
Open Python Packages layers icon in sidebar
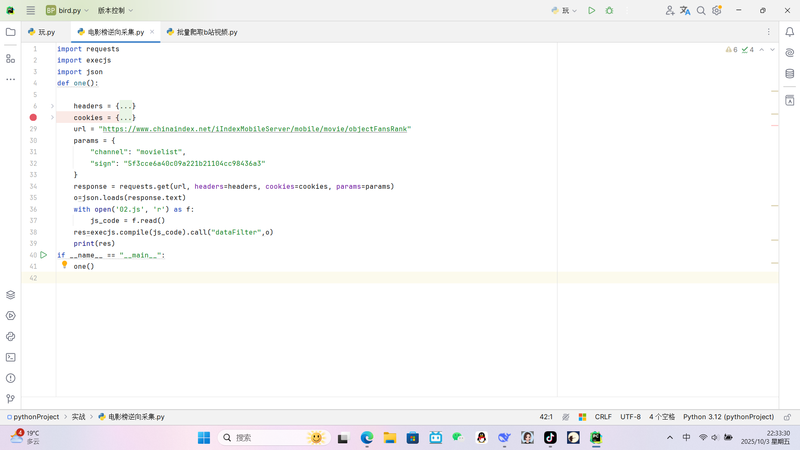point(11,295)
